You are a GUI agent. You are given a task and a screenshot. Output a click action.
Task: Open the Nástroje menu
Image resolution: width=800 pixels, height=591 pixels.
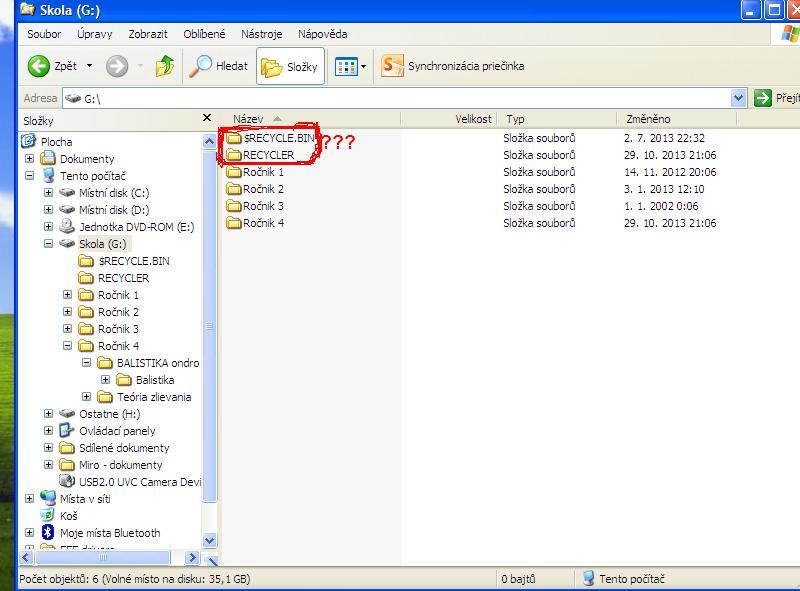point(262,34)
